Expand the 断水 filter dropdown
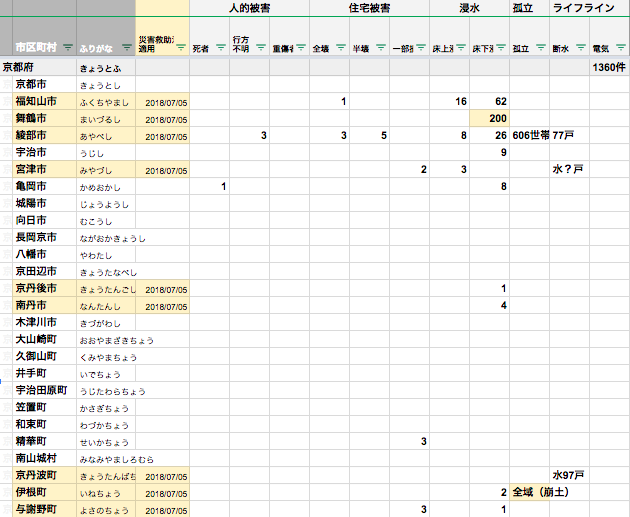The height and width of the screenshot is (517, 630). (x=581, y=48)
